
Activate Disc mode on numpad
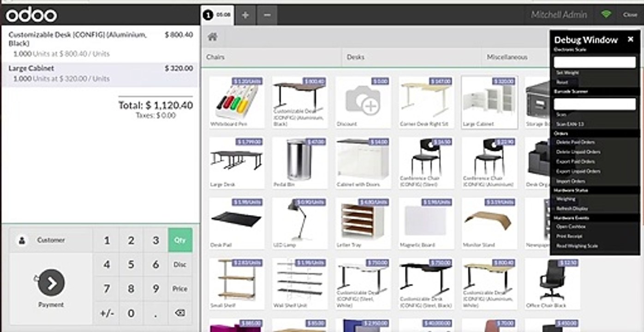[x=180, y=265]
